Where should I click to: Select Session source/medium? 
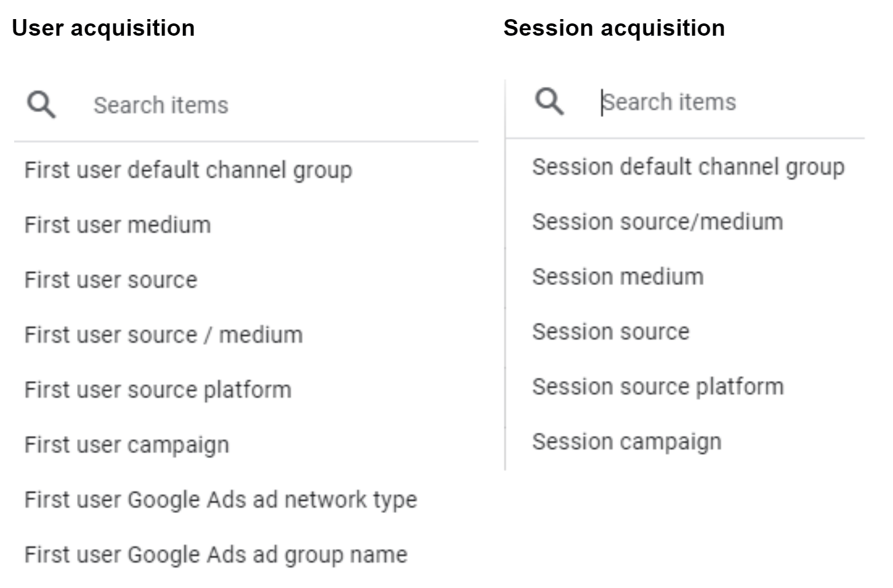pos(657,221)
